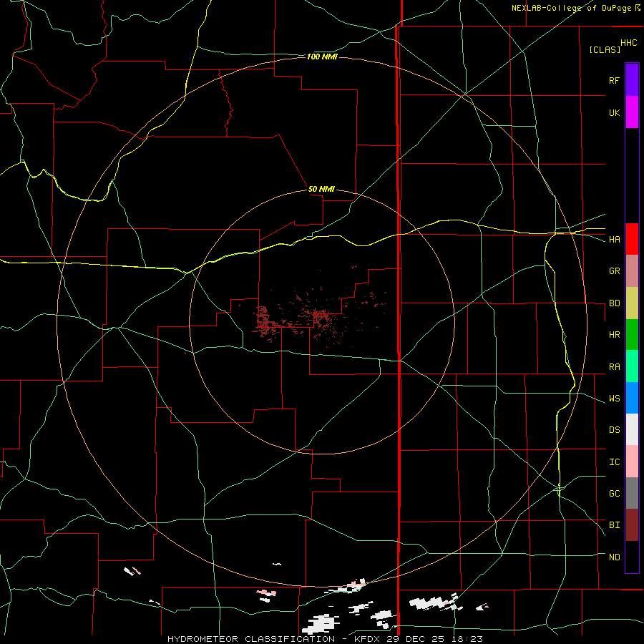Click the BI dark red legend swatch
644x644 pixels.
tap(632, 525)
